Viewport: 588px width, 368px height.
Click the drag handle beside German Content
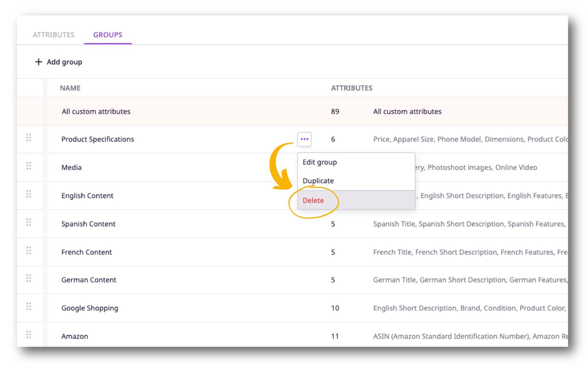tap(29, 278)
